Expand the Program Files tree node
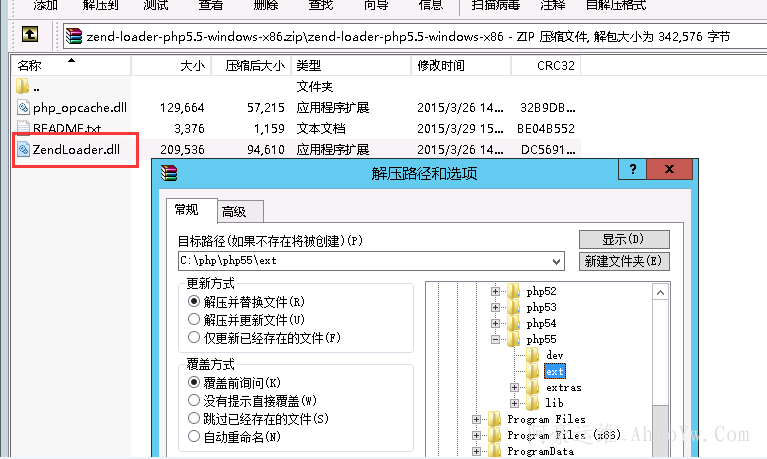 477,419
